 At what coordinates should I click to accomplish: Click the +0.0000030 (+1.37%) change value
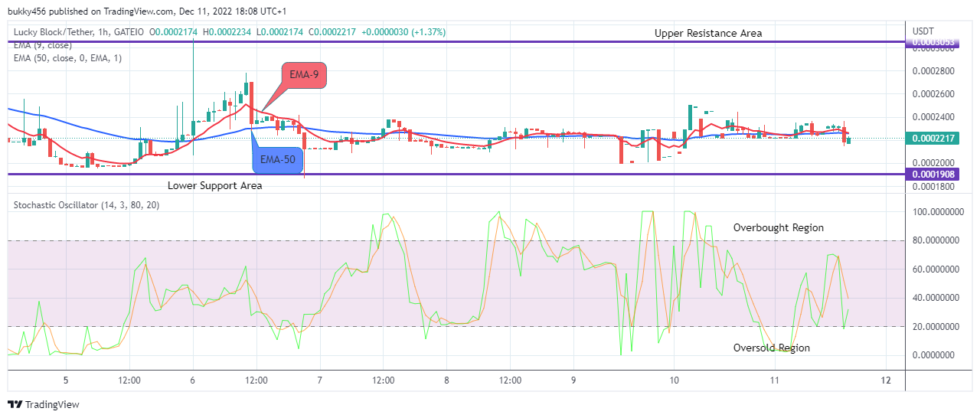(403, 32)
